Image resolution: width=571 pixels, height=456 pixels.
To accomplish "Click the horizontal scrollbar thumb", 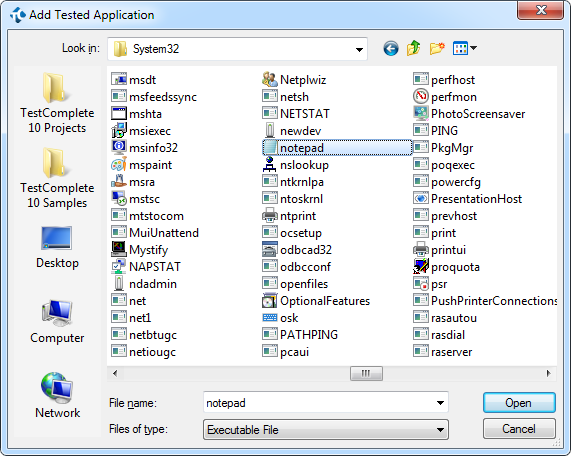I will coord(366,373).
